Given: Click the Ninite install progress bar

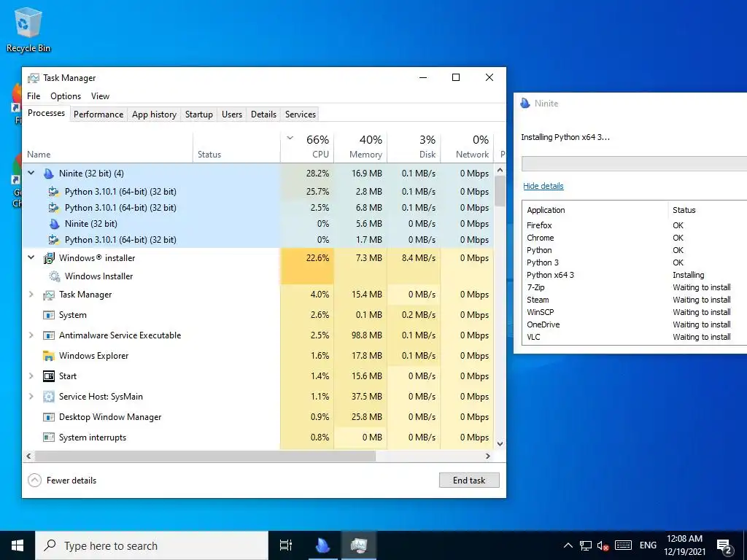Looking at the screenshot, I should click(x=634, y=163).
